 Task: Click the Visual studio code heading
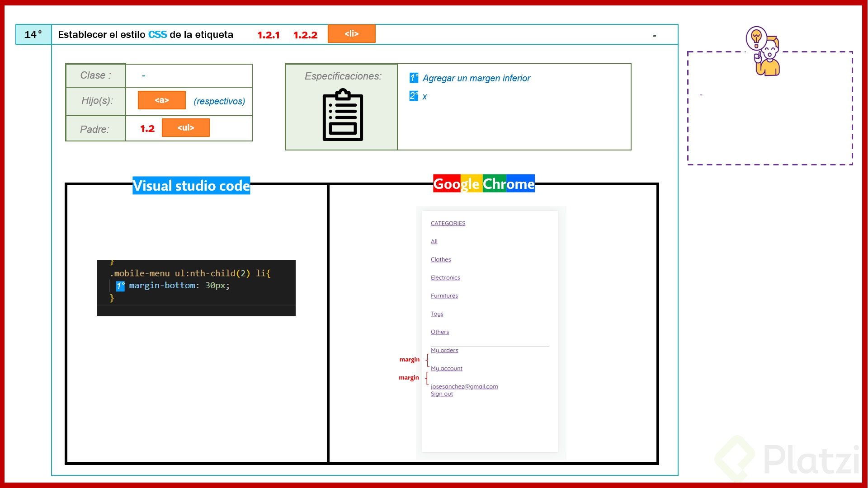point(191,185)
